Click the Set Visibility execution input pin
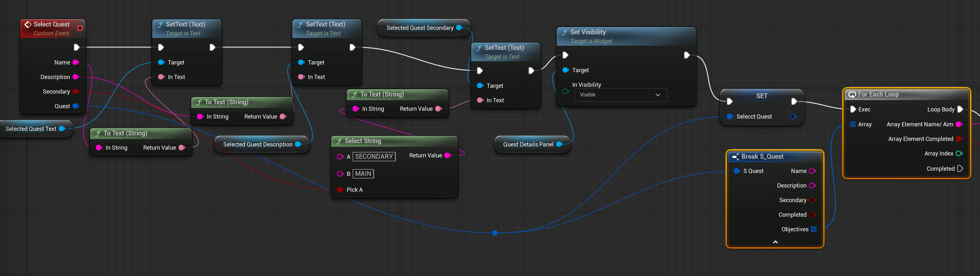The width and height of the screenshot is (980, 276). [565, 55]
